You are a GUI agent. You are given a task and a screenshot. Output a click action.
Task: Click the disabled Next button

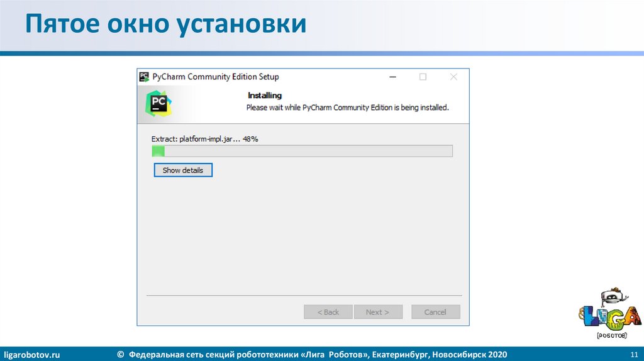[378, 312]
